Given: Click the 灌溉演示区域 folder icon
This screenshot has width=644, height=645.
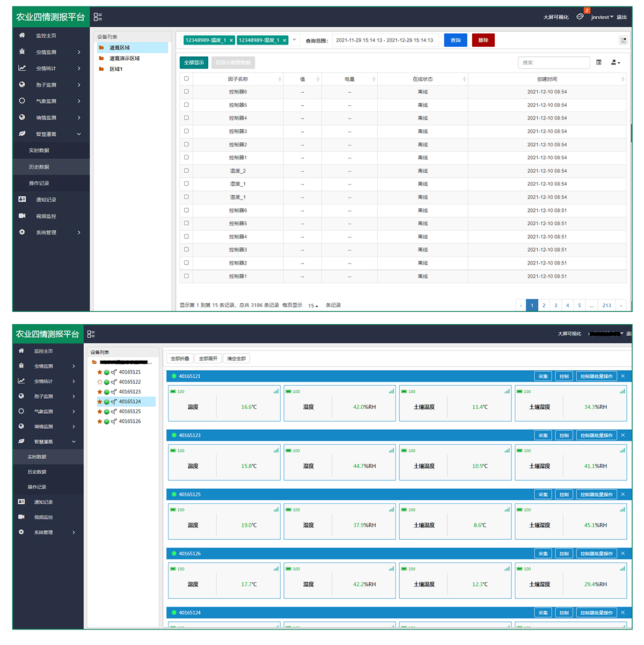Looking at the screenshot, I should (101, 58).
